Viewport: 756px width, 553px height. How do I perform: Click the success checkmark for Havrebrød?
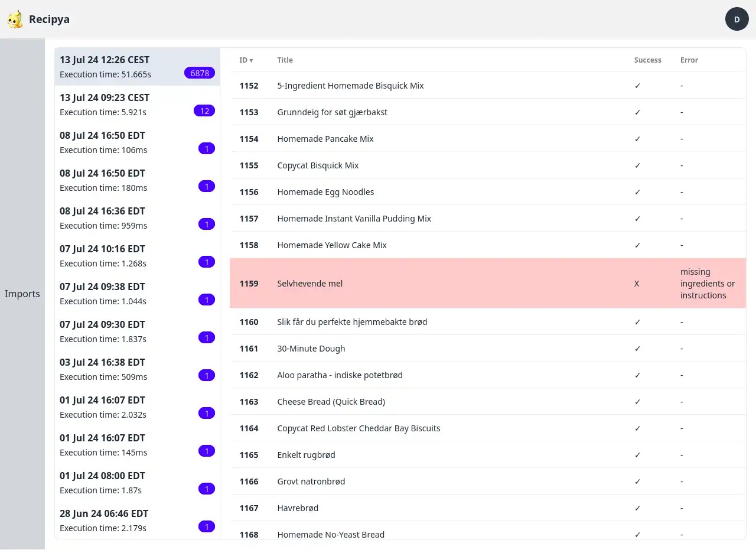point(637,508)
